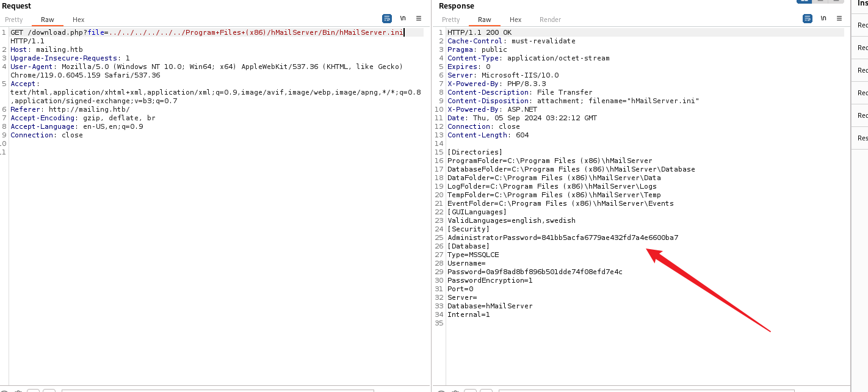Click the 'Type=MSSQLCE' line

[473, 255]
